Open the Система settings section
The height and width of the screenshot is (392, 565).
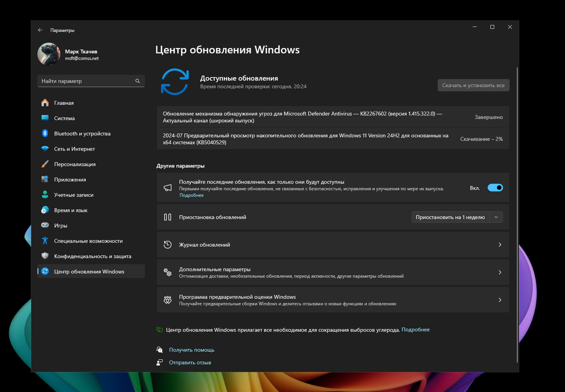pyautogui.click(x=91, y=118)
